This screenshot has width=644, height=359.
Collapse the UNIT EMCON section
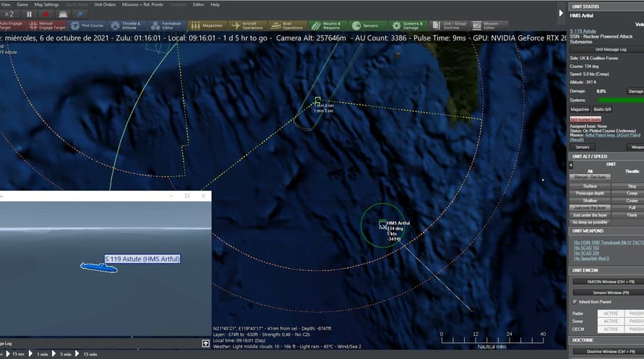click(606, 270)
